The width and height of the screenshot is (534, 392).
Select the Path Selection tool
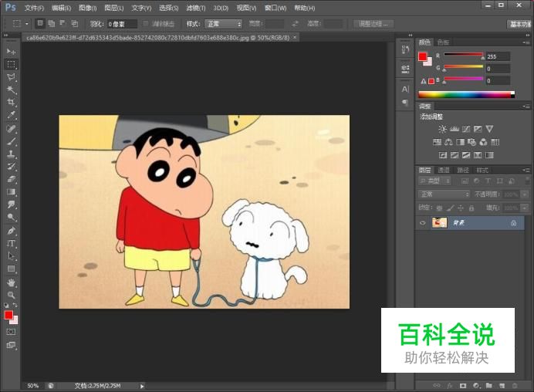tap(11, 255)
